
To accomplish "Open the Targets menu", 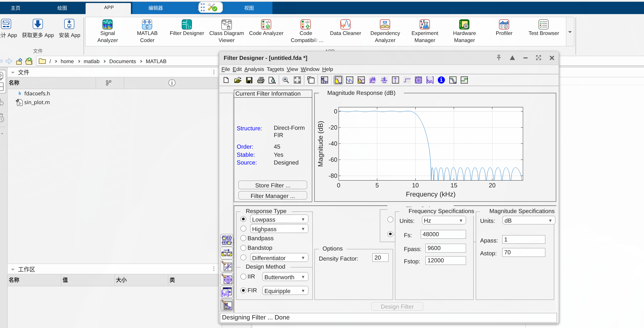I will (x=275, y=69).
